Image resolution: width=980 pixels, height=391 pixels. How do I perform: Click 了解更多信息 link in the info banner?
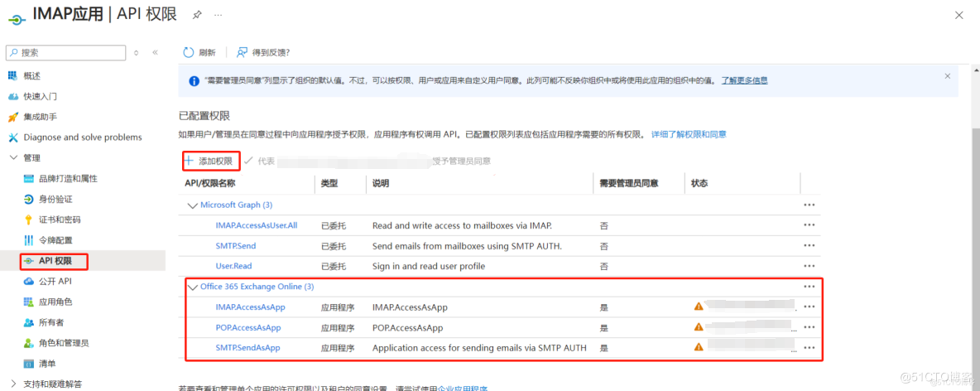[744, 80]
